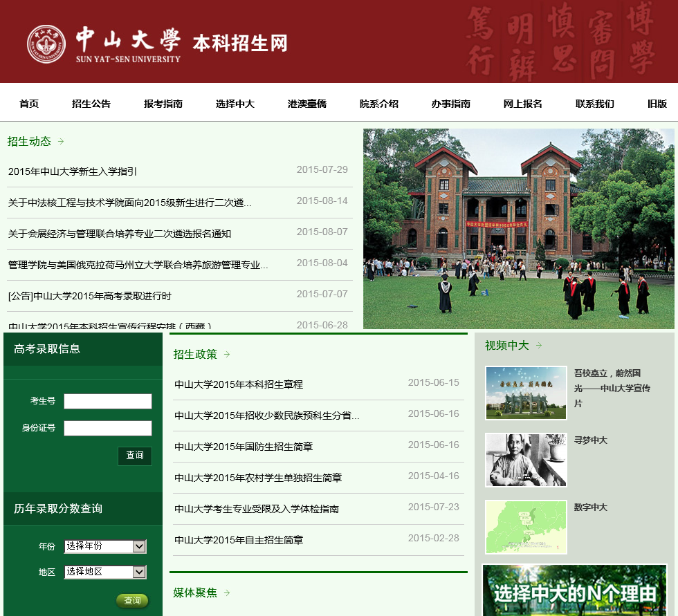Click the 选择中大的N个理由 banner
The width and height of the screenshot is (678, 616).
(575, 590)
